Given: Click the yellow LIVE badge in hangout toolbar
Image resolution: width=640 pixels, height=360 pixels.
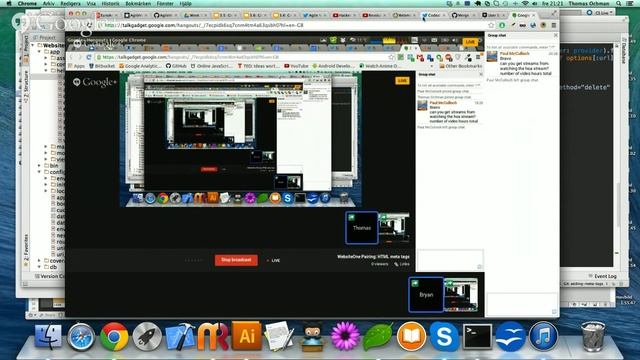Looking at the screenshot, I should (x=470, y=42).
